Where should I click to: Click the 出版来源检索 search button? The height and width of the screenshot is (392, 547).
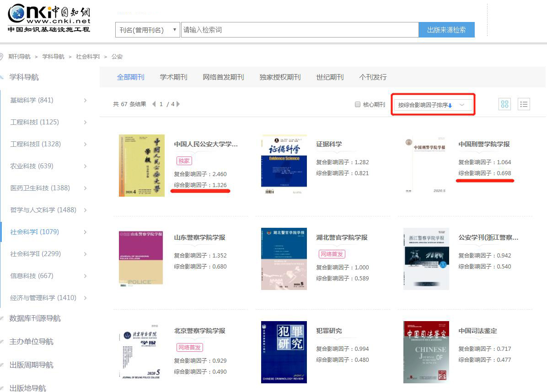click(x=446, y=30)
